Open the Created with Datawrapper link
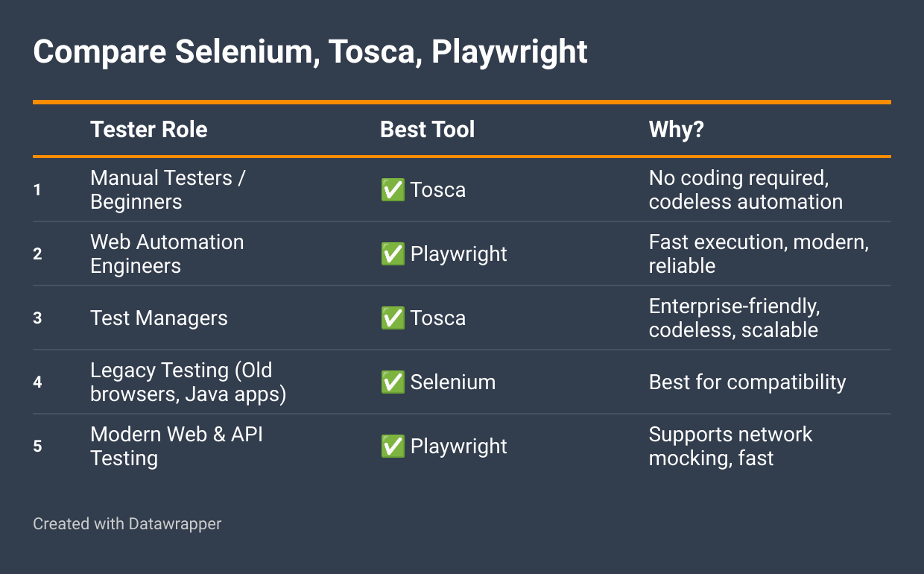This screenshot has width=924, height=574. pyautogui.click(x=127, y=524)
